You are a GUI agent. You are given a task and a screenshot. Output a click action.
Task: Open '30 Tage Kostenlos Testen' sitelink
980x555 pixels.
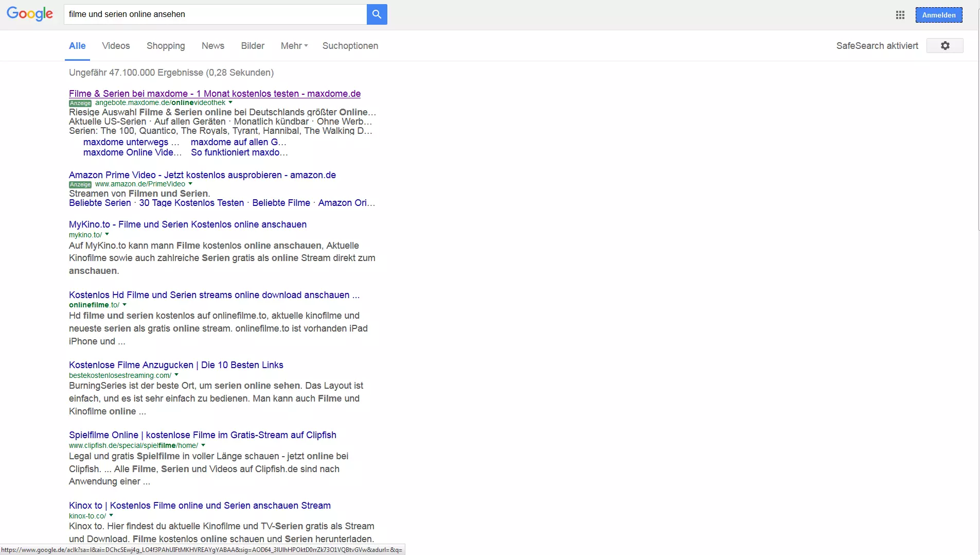click(x=191, y=203)
